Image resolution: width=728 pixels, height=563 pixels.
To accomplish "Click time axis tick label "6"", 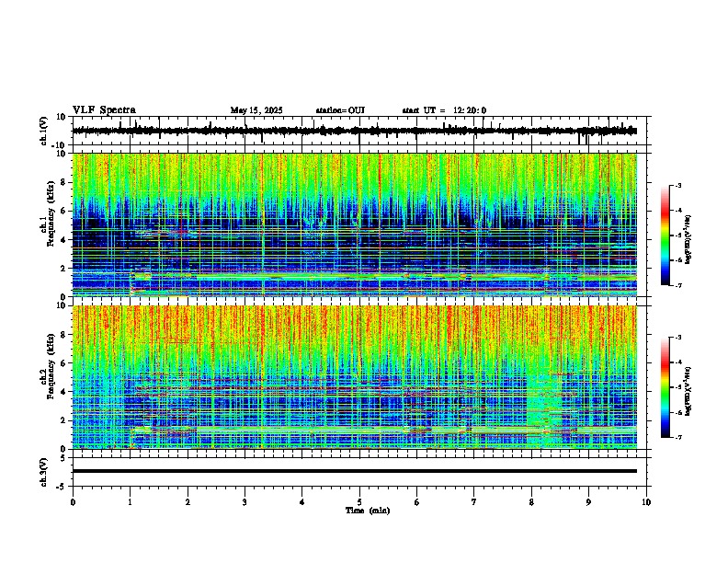I will [x=417, y=502].
